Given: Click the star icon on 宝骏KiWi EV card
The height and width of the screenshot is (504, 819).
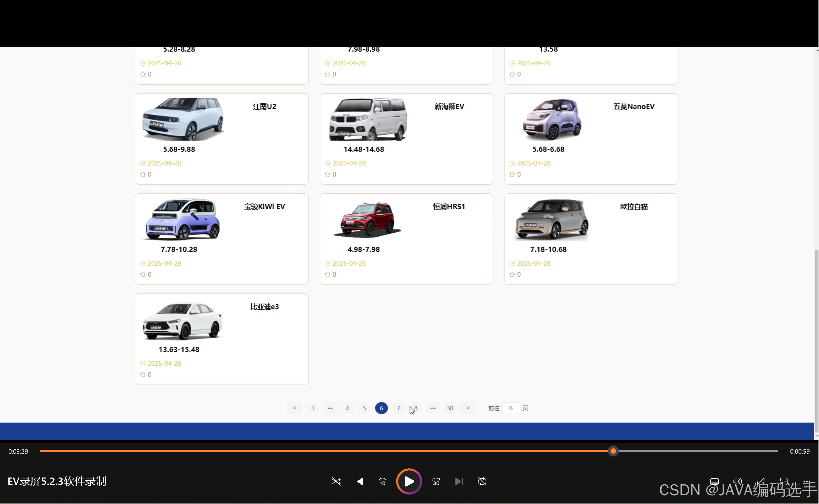Looking at the screenshot, I should (143, 274).
